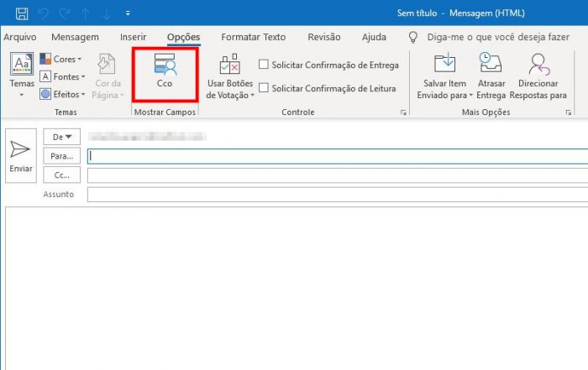Screen dimensions: 588x370
Task: Open the Controle group dialog launcher
Action: click(x=403, y=112)
